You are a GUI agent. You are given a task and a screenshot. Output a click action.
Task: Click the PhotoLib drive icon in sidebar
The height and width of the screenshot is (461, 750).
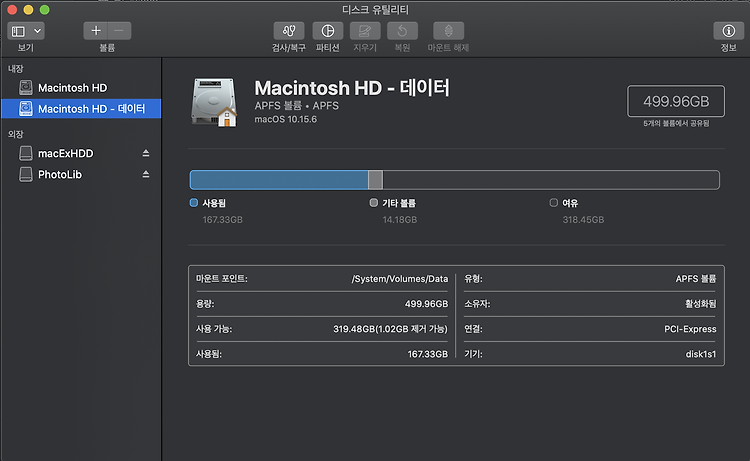26,175
